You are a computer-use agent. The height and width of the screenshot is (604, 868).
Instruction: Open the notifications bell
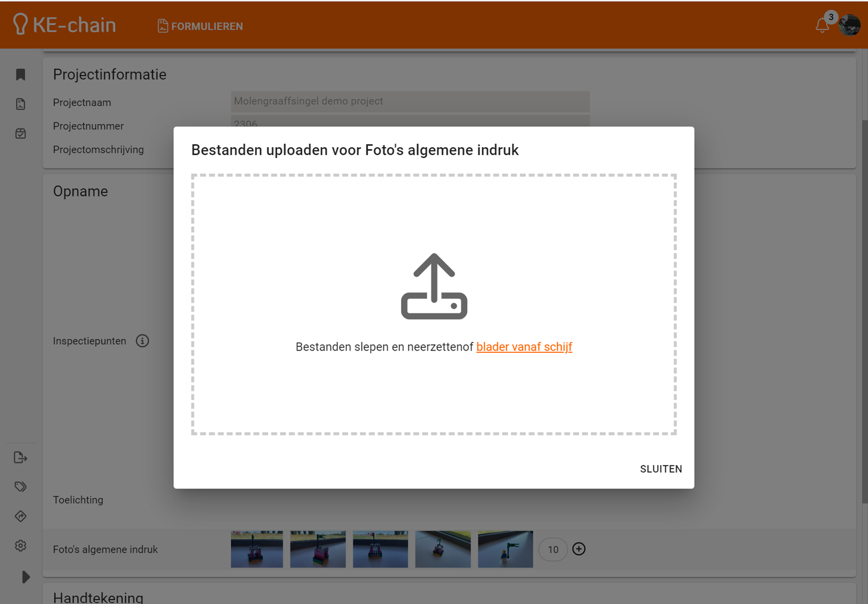coord(822,25)
